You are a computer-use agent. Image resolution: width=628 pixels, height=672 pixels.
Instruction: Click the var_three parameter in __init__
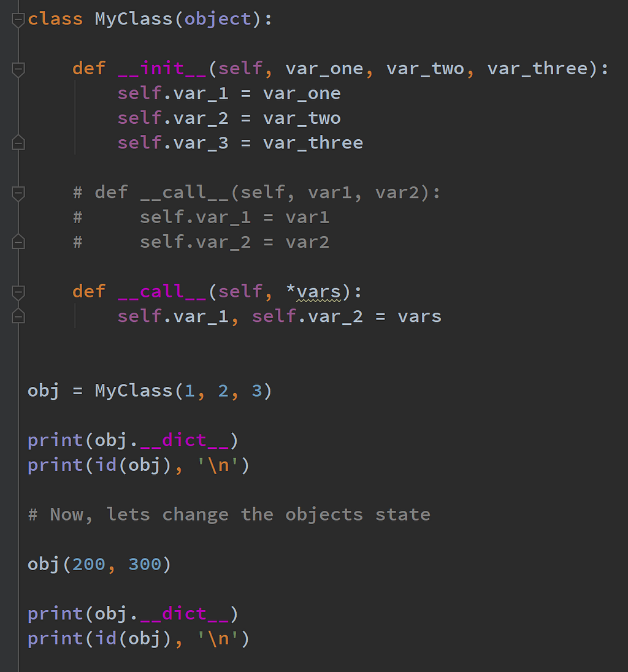click(x=538, y=69)
